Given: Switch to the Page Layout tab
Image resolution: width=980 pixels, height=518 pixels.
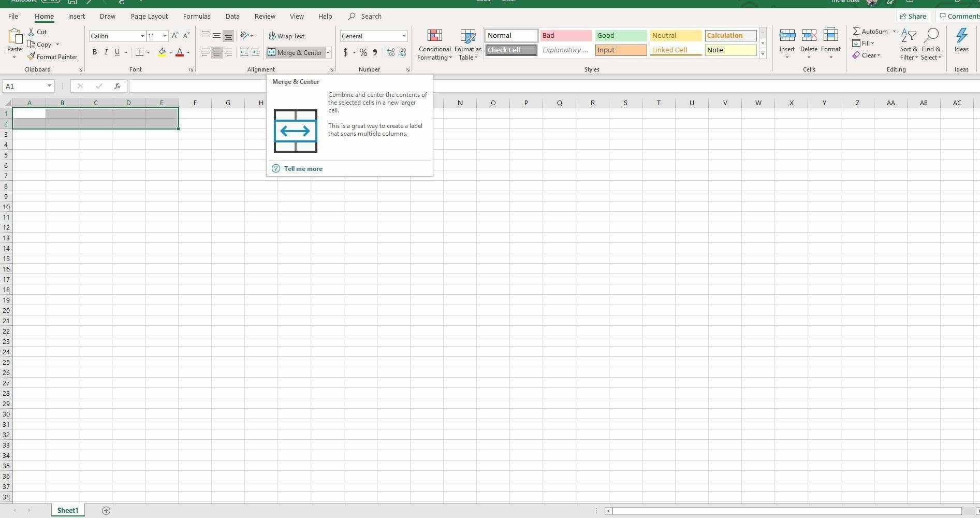Looking at the screenshot, I should [x=149, y=17].
